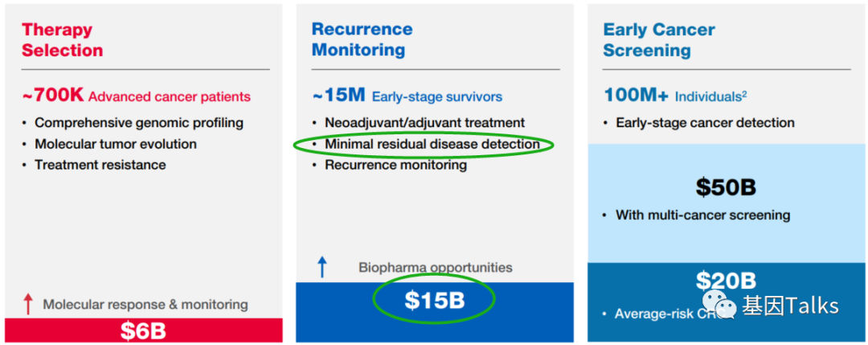Click the red $6B bar

(x=143, y=330)
